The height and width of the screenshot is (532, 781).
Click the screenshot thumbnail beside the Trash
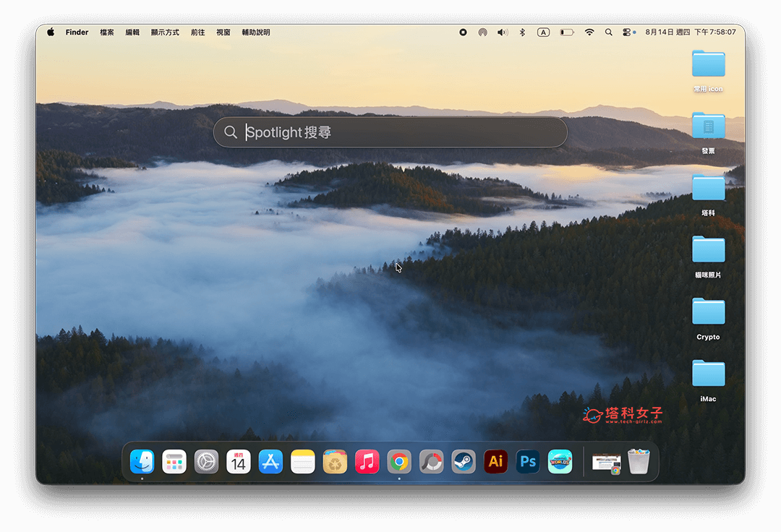(606, 461)
